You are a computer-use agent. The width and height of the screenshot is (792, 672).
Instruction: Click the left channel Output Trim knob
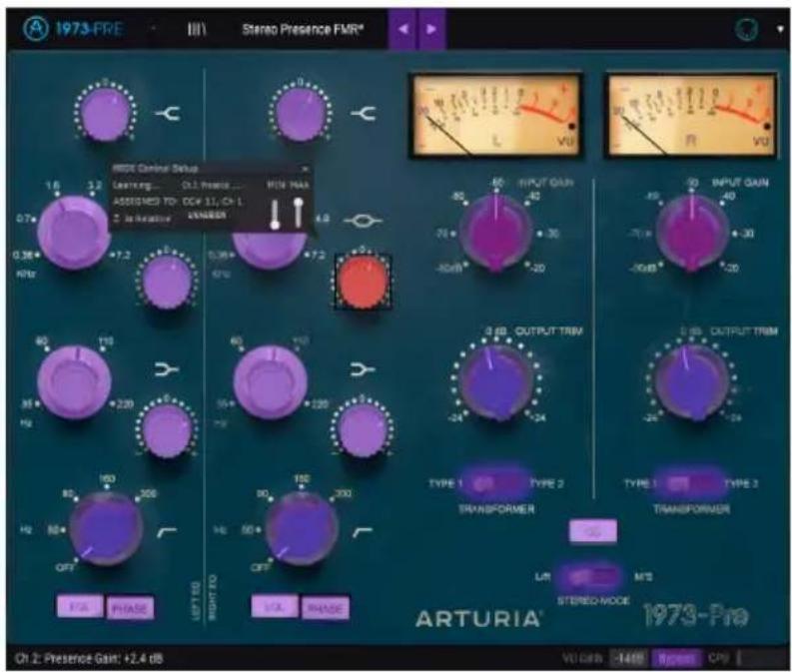[x=496, y=382]
